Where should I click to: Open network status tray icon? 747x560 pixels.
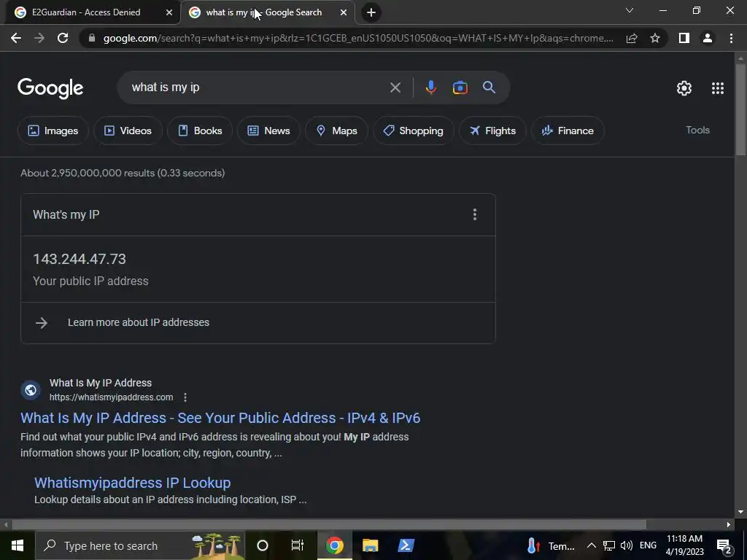tap(609, 545)
